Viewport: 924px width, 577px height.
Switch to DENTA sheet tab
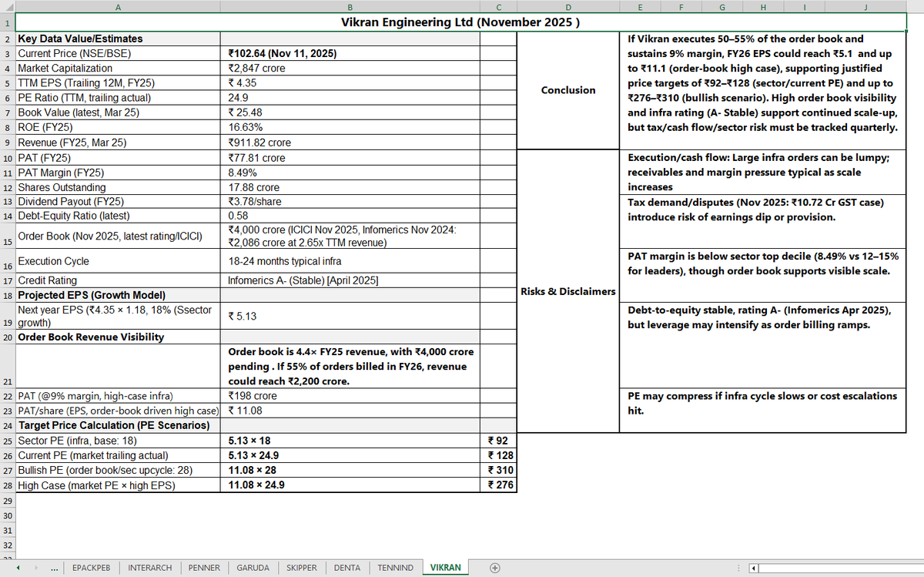pyautogui.click(x=347, y=568)
